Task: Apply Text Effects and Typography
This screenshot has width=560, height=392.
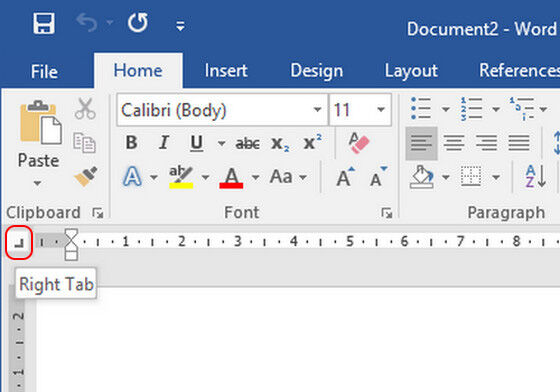Action: [132, 177]
